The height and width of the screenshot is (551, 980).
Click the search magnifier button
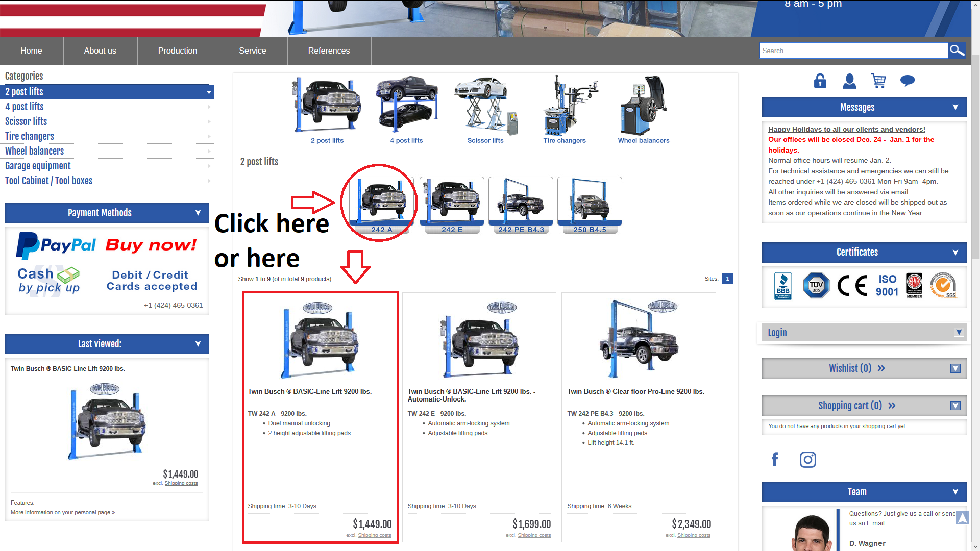[x=957, y=51]
